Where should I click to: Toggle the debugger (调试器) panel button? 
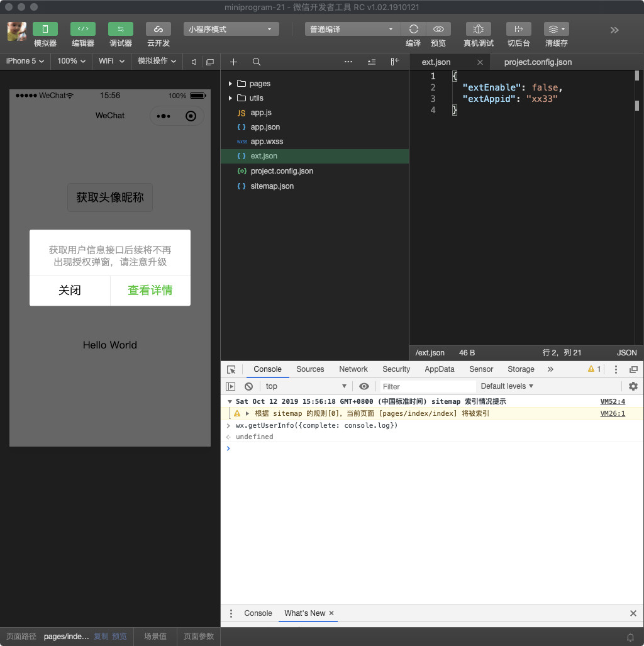(x=121, y=30)
